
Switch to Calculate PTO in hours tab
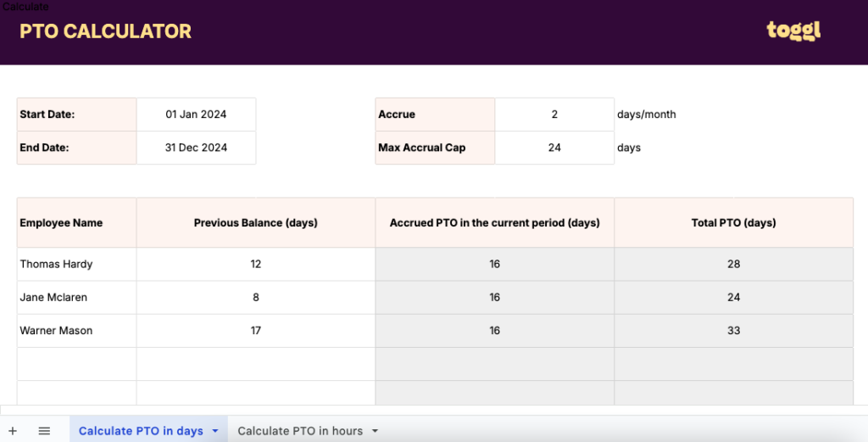tap(299, 431)
